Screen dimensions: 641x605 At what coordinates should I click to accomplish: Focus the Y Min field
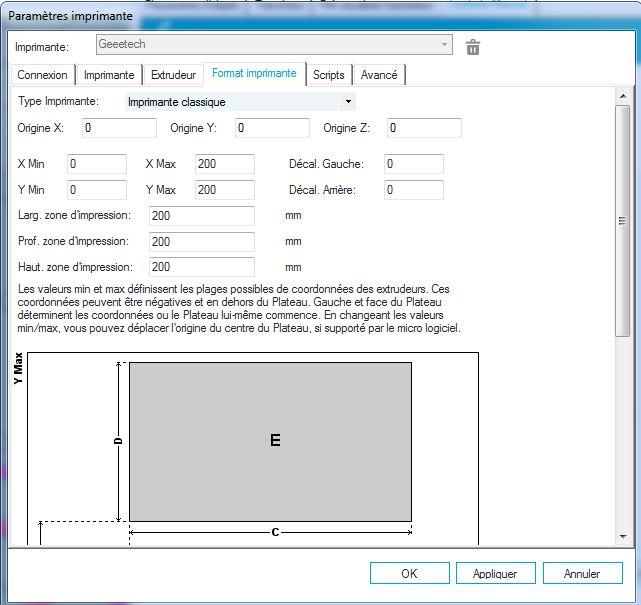[97, 190]
